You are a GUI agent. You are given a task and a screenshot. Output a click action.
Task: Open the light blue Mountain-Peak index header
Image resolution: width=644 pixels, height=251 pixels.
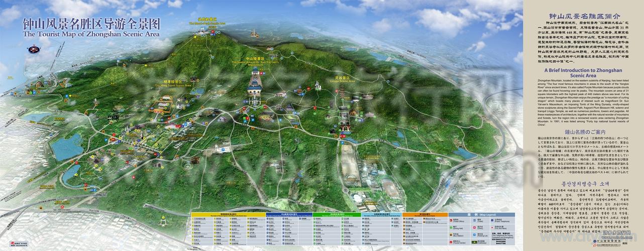pos(382,215)
